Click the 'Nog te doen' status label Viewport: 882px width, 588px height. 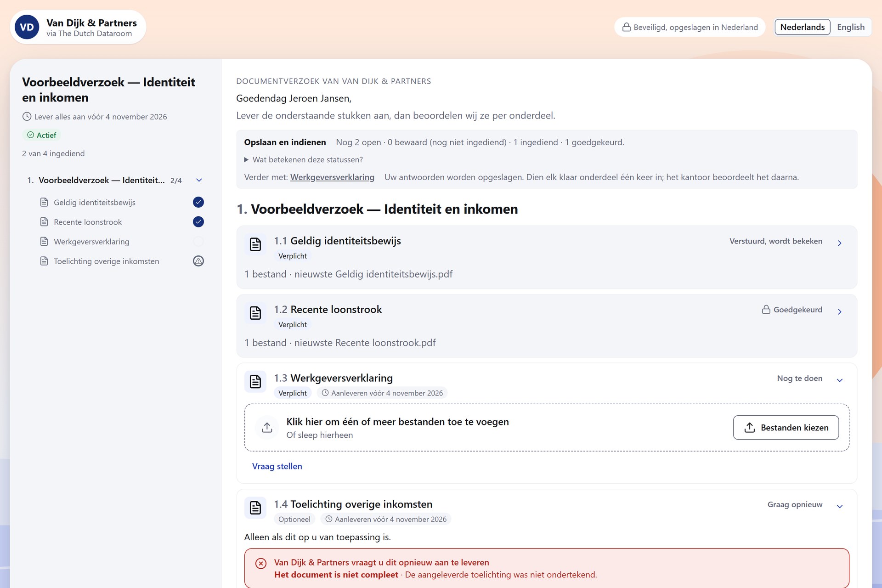point(800,379)
